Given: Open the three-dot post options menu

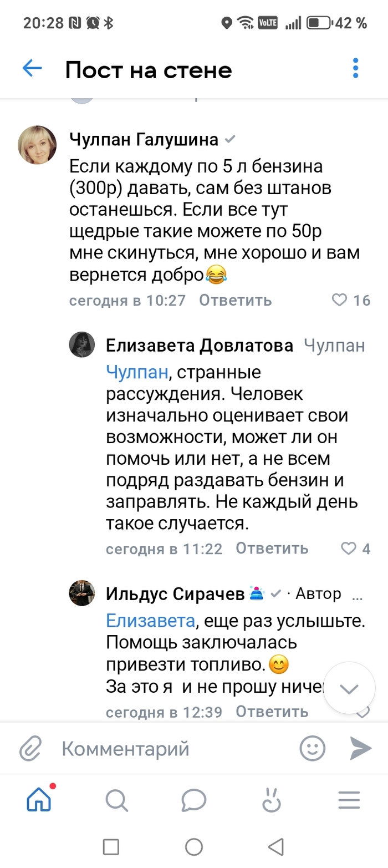Looking at the screenshot, I should tap(356, 69).
